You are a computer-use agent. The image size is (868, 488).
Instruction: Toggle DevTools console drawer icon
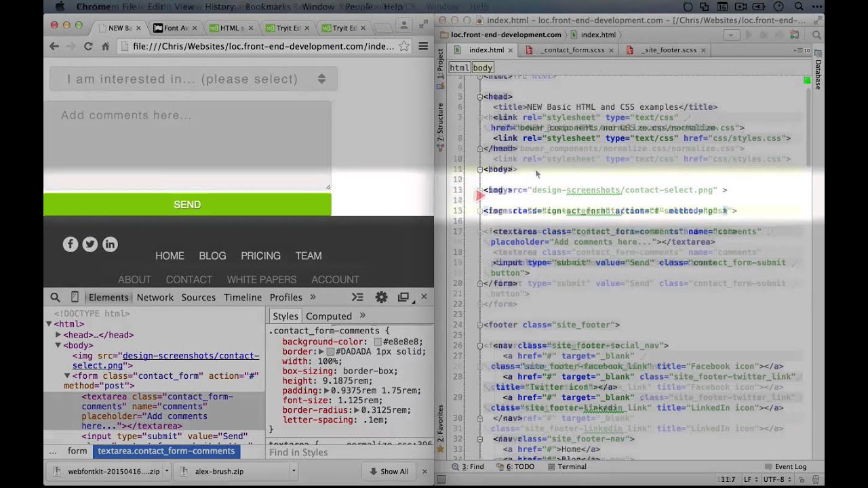pyautogui.click(x=357, y=297)
